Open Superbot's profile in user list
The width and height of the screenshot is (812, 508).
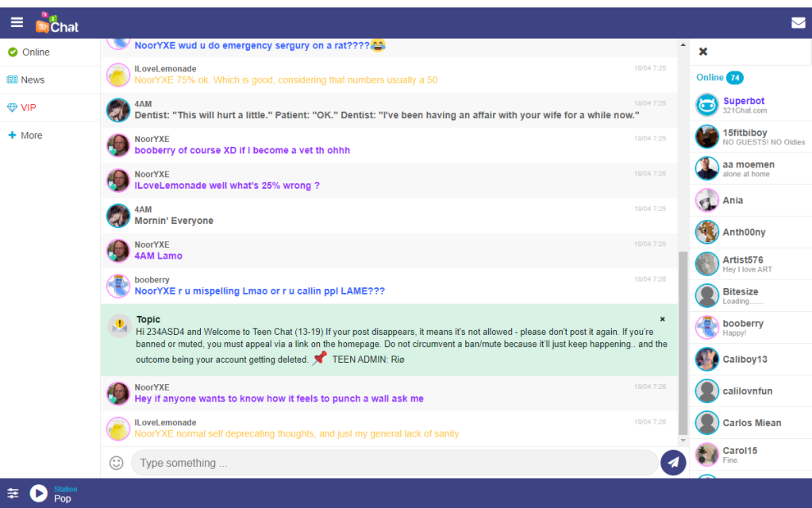tap(750, 105)
